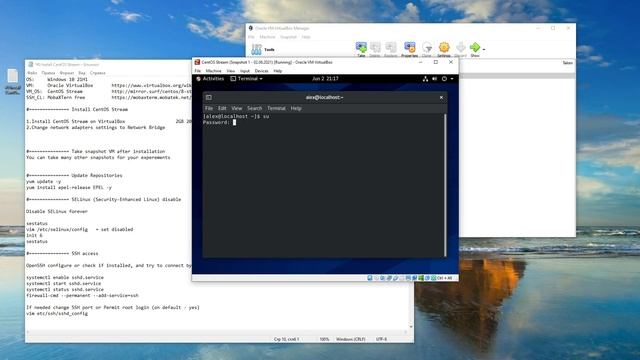640x360 pixels.
Task: Open File menu in GNOME terminal
Action: click(x=209, y=108)
